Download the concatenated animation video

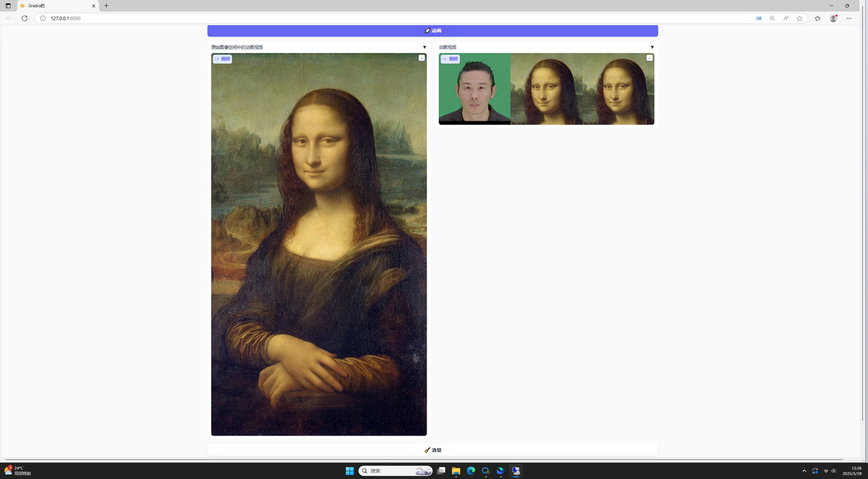point(650,58)
